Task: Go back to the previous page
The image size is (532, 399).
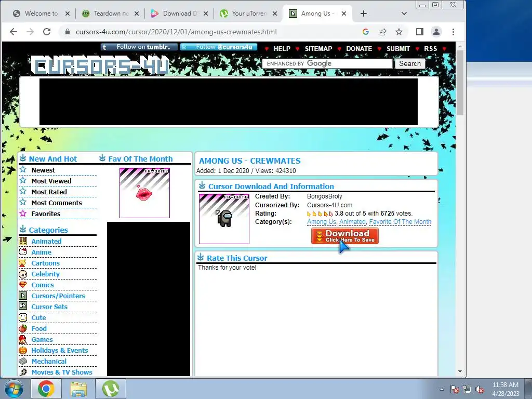Action: pos(13,32)
